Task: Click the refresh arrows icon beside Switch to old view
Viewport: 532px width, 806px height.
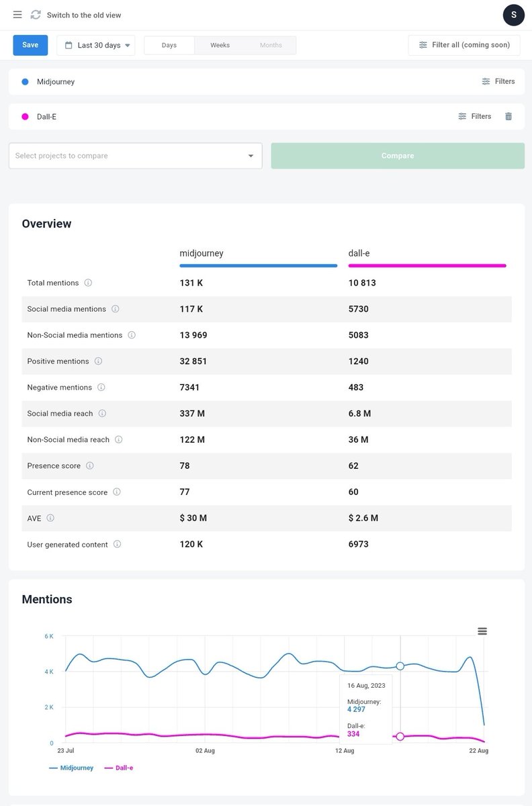Action: pyautogui.click(x=36, y=15)
